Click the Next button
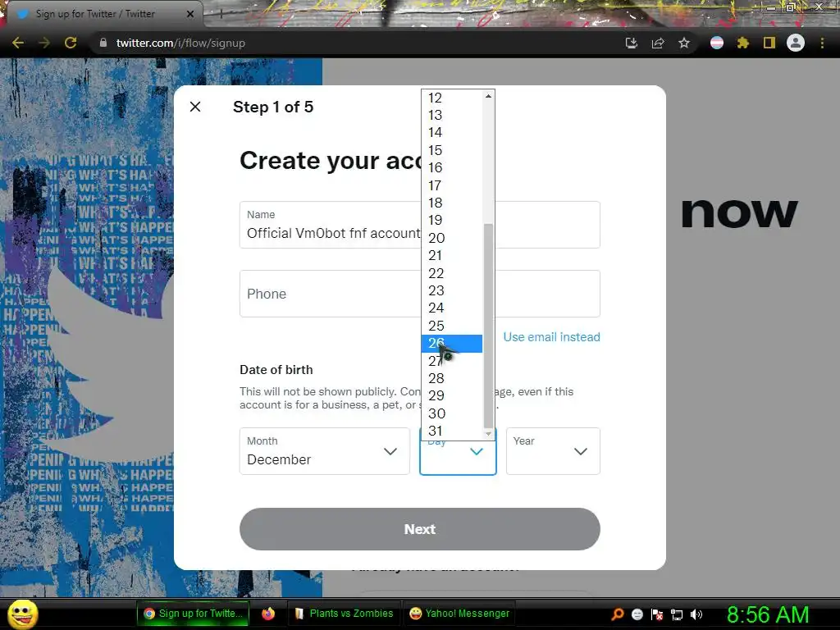The height and width of the screenshot is (630, 840). coord(419,529)
